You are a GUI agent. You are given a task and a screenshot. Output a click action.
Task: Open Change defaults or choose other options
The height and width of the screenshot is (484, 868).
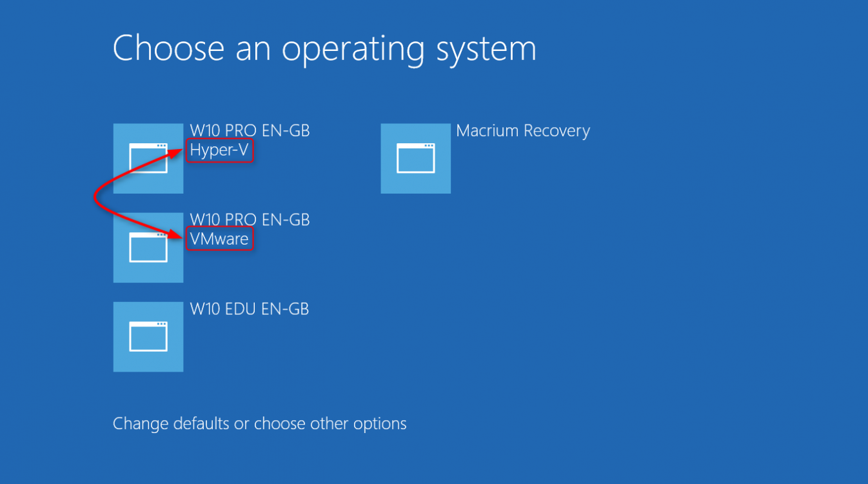point(260,424)
